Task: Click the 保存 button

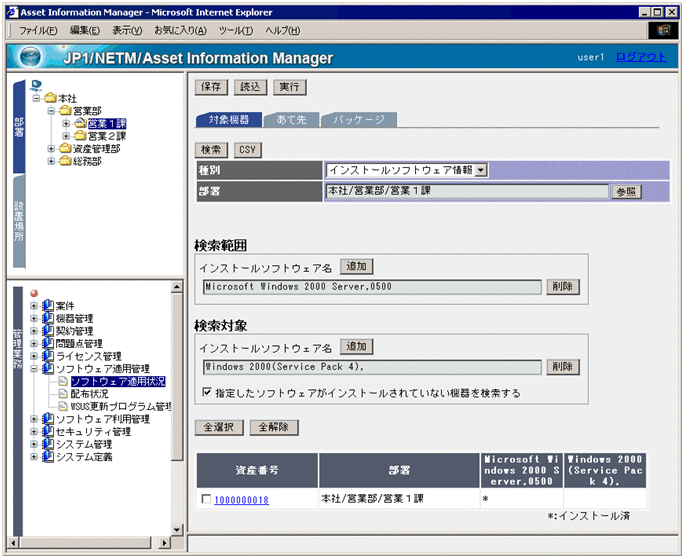Action: point(211,87)
